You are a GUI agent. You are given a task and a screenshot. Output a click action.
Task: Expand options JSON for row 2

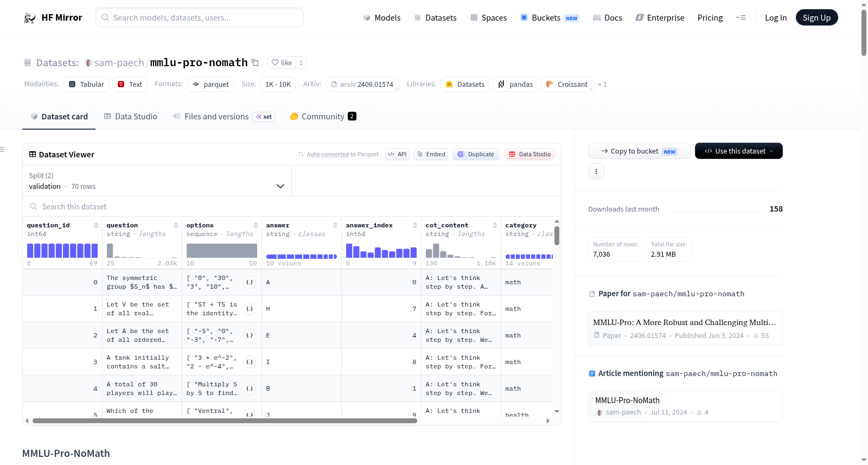(250, 335)
